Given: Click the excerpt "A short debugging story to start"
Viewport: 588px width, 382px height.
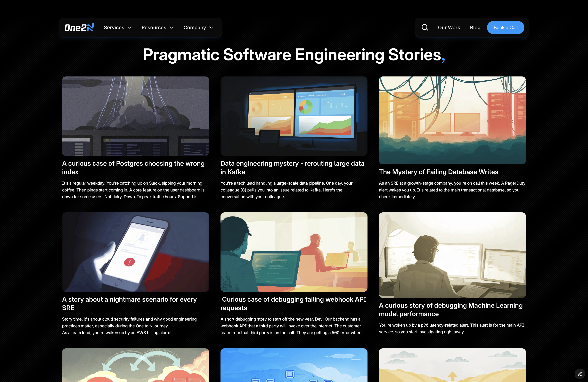Looking at the screenshot, I should (291, 326).
